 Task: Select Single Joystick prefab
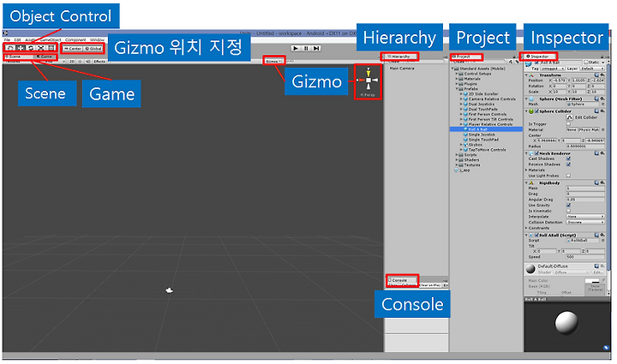click(x=482, y=134)
